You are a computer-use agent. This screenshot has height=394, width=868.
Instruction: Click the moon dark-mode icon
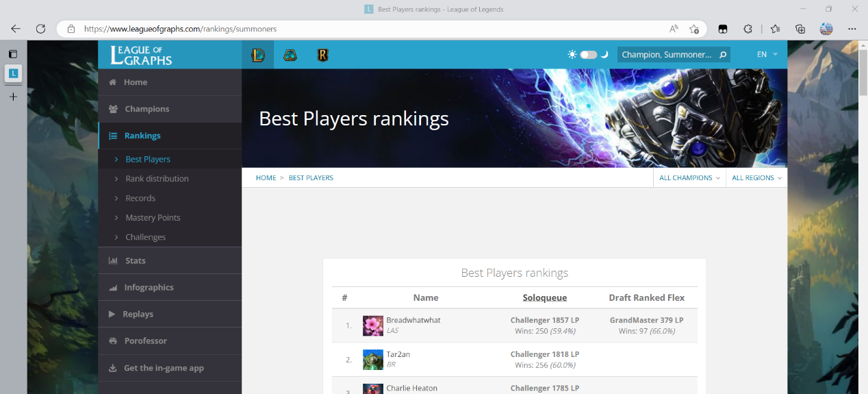coord(604,55)
